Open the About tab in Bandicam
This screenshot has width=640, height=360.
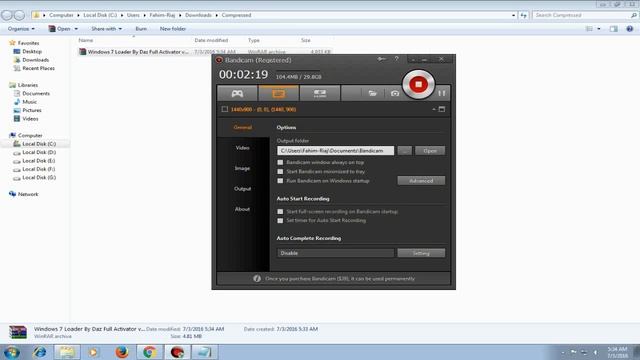click(x=242, y=209)
